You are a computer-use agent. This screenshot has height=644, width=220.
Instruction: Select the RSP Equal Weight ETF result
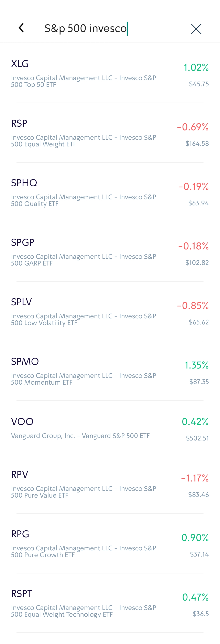click(83, 133)
